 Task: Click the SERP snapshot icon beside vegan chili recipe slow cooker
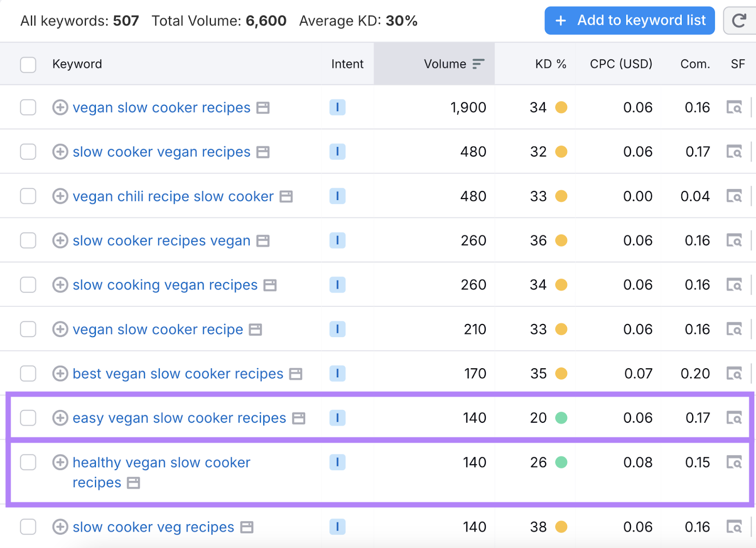(x=286, y=196)
